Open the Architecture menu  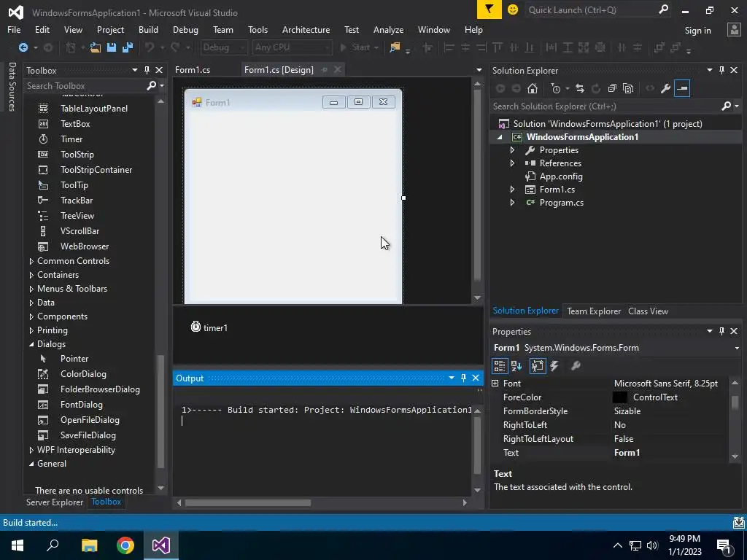coord(306,29)
